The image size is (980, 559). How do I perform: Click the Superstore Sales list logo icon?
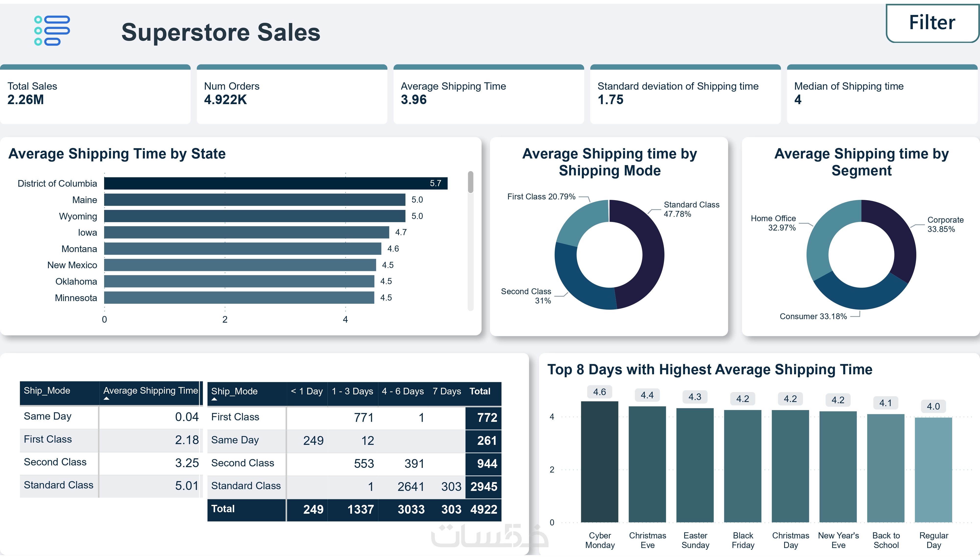coord(52,31)
